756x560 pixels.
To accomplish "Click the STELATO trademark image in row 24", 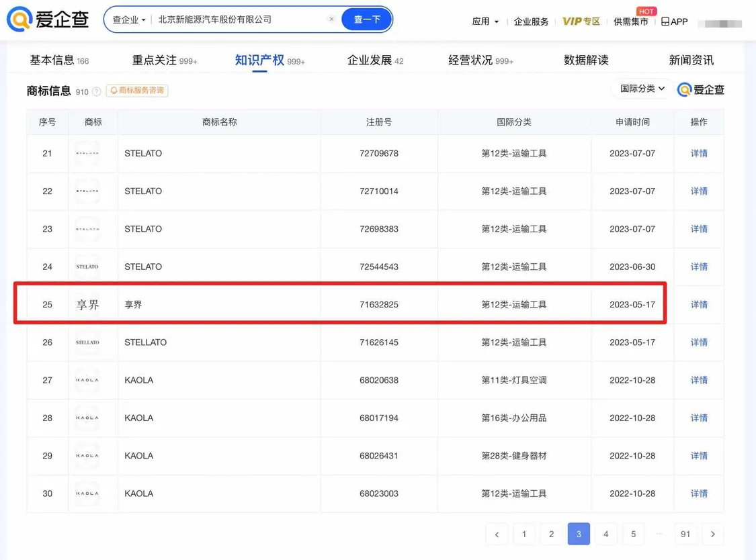I will [87, 267].
